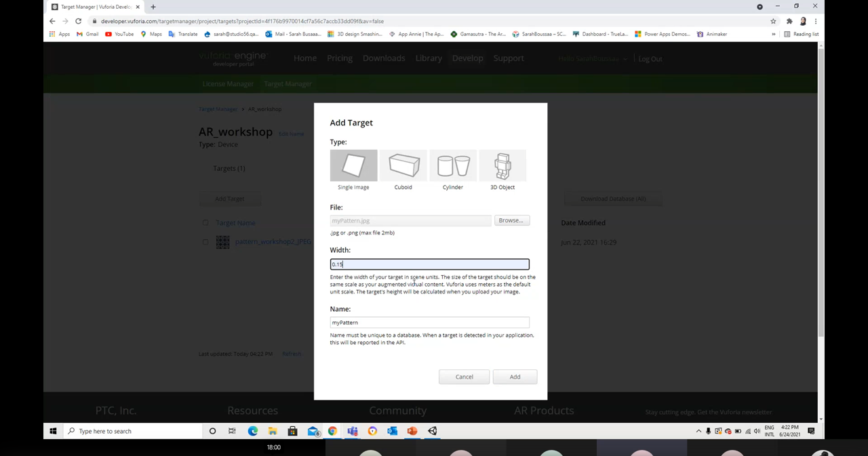Open the Animaker bookmark
Viewport: 868px width, 456px height.
pos(712,34)
